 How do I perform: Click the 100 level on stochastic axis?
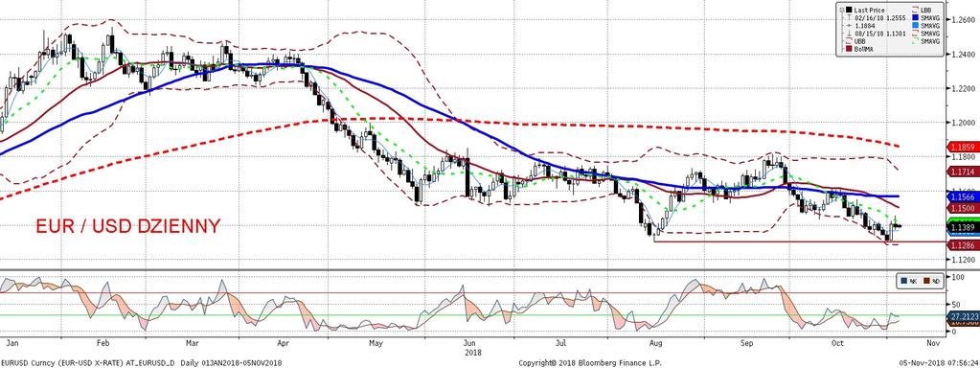coord(958,277)
